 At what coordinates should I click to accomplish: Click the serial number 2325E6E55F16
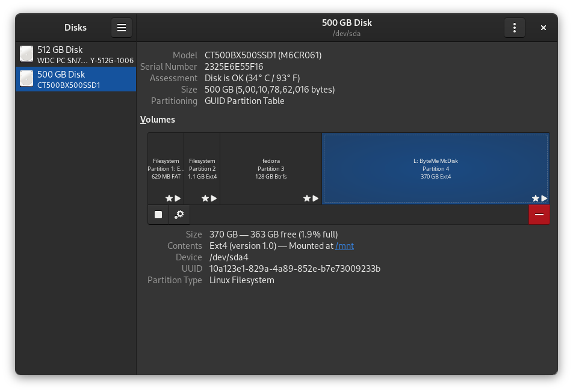[x=234, y=67]
